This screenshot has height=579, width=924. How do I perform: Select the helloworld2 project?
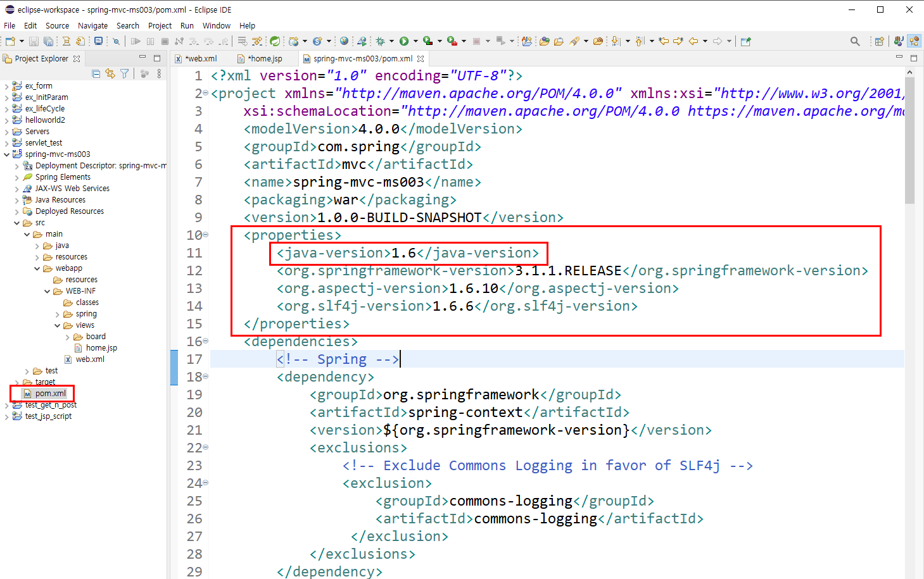[x=45, y=120]
